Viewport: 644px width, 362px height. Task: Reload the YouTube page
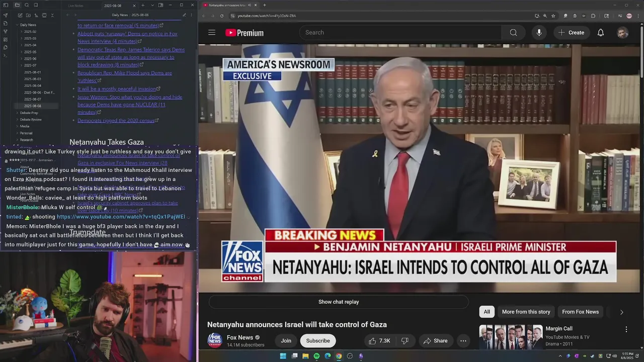click(222, 16)
